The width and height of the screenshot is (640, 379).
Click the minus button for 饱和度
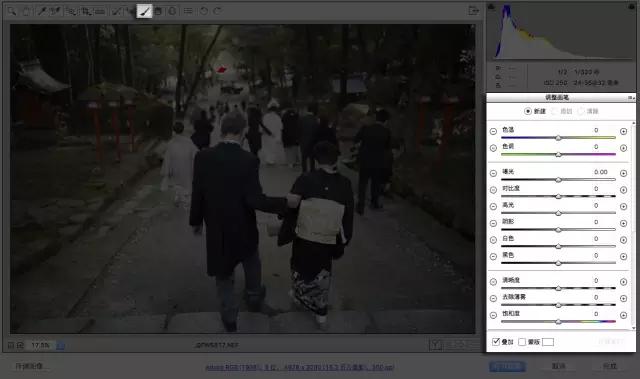(x=493, y=315)
